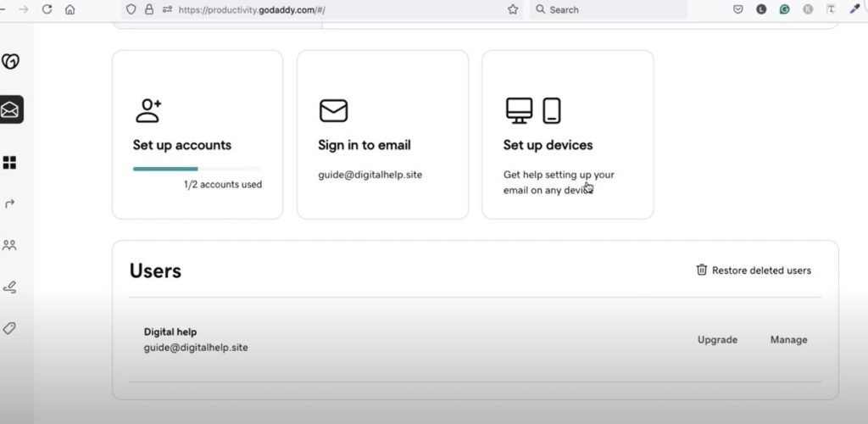Activate the eyedropper color picker extension

click(854, 8)
